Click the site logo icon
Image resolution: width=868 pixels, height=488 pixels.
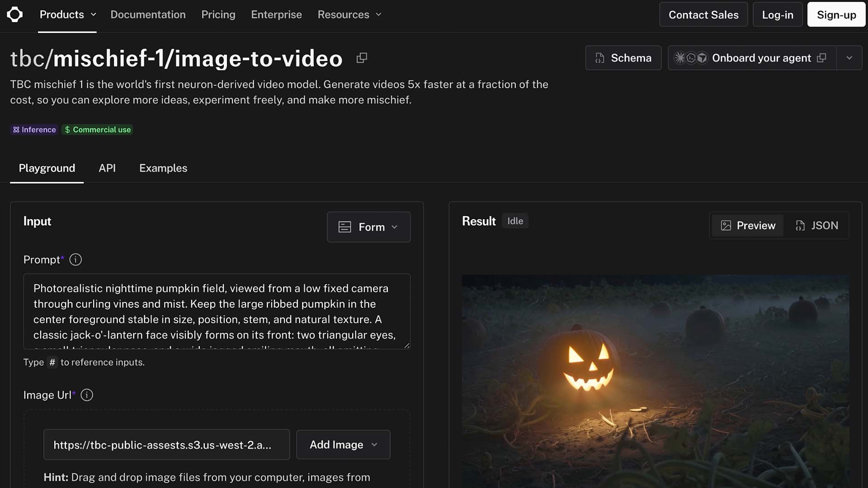14,14
